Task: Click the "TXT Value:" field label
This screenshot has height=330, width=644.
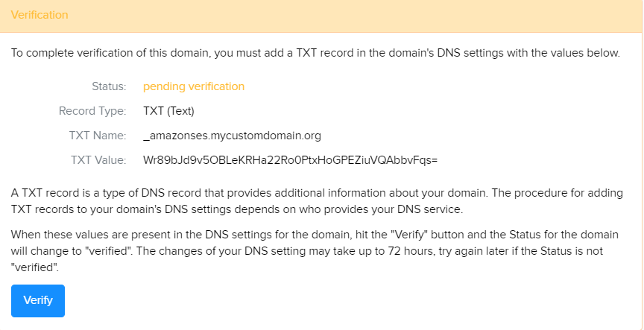Action: pos(98,160)
